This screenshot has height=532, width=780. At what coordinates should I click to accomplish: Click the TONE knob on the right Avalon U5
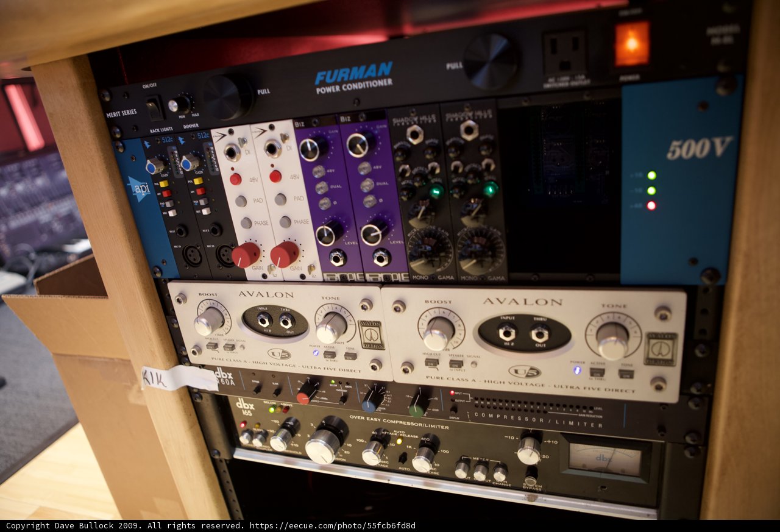612,341
